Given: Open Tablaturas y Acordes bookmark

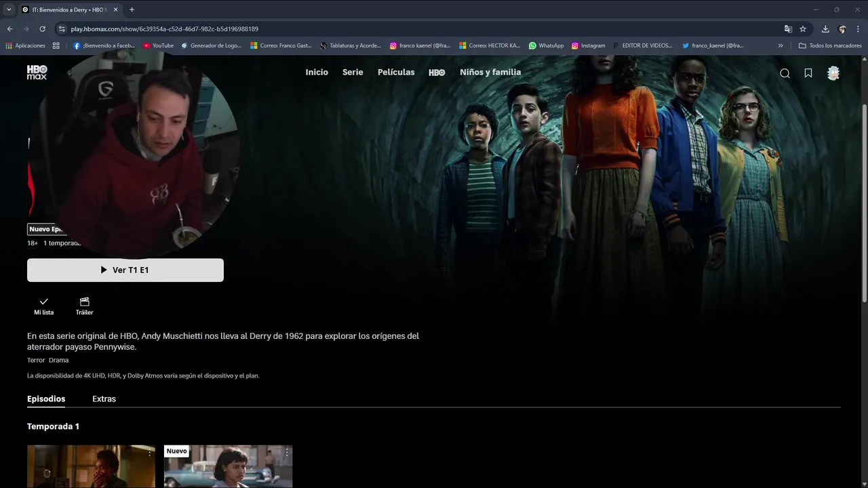Looking at the screenshot, I should point(351,45).
